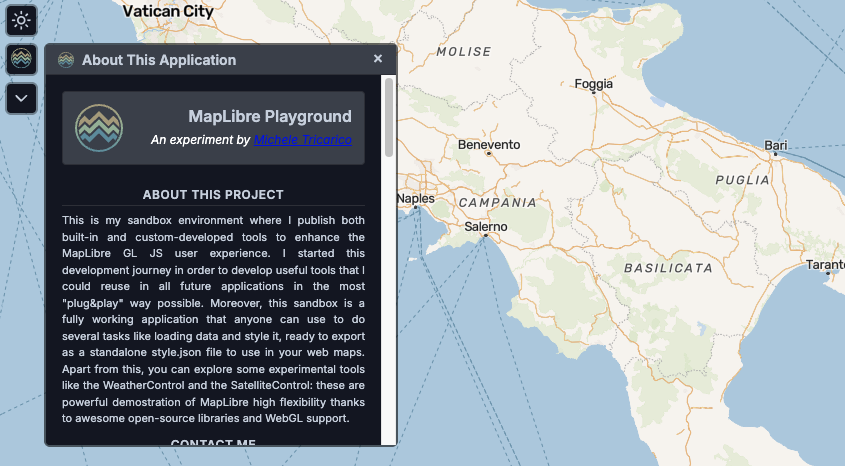Click the MapLibre wave logo control button
The image size is (845, 466).
point(22,59)
